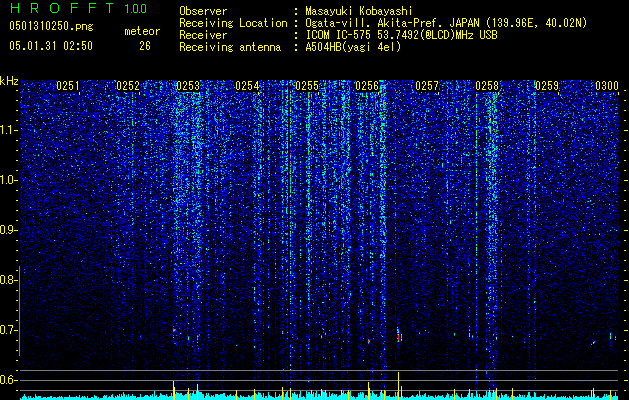
Task: Click the tallest yellow spike in bottom graph
Action: (x=398, y=386)
